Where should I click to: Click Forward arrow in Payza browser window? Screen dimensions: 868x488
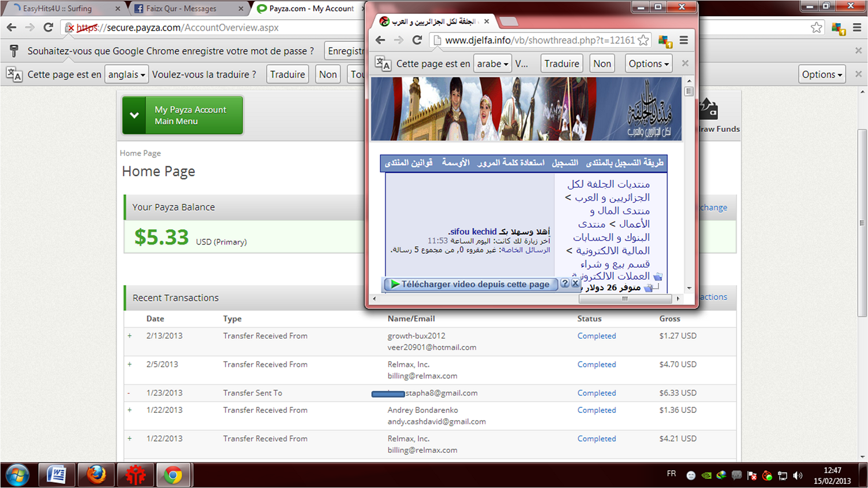tap(30, 27)
